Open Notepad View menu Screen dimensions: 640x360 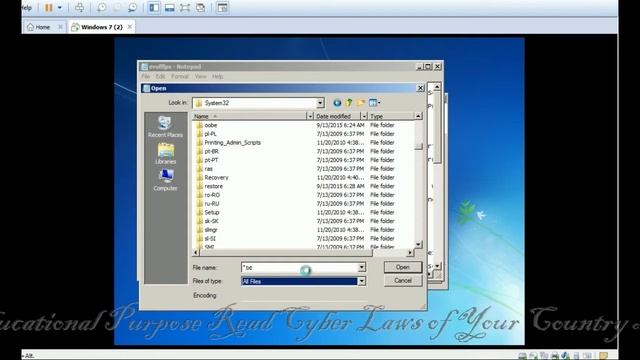click(x=200, y=76)
